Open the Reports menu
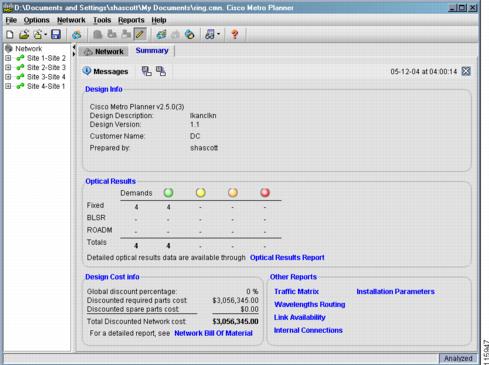Image resolution: width=489 pixels, height=365 pixels. (131, 20)
